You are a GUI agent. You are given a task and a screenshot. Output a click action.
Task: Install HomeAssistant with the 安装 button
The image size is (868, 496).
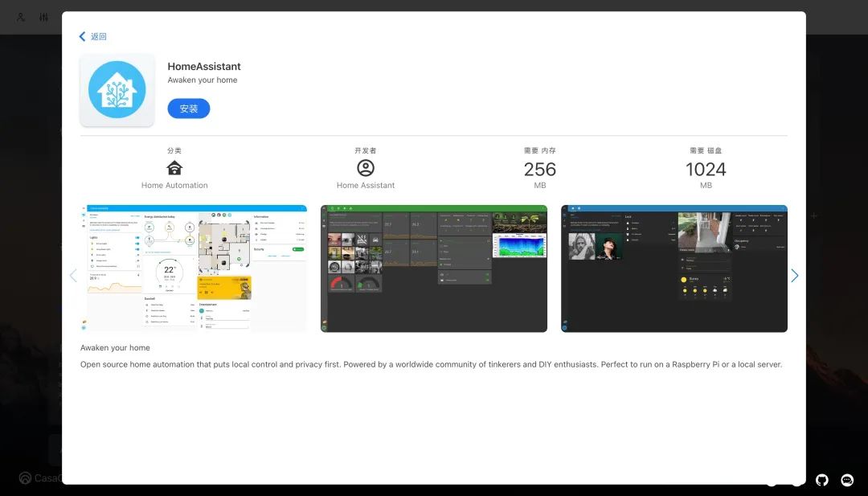(189, 109)
